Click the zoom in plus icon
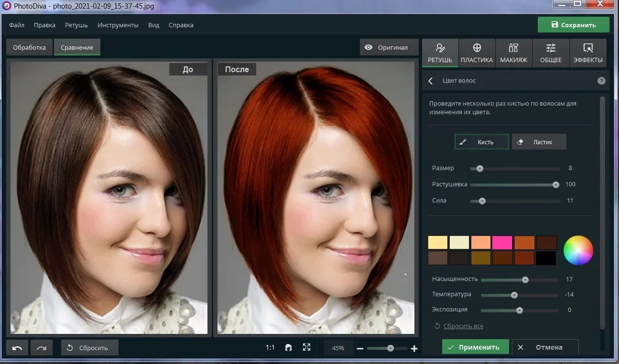 [414, 349]
